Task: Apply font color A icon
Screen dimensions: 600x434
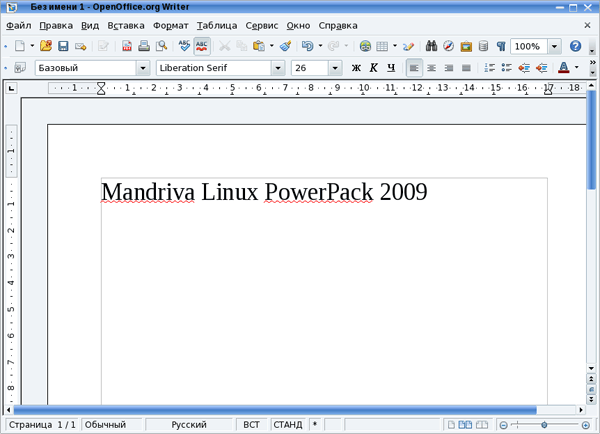Action: (x=564, y=68)
